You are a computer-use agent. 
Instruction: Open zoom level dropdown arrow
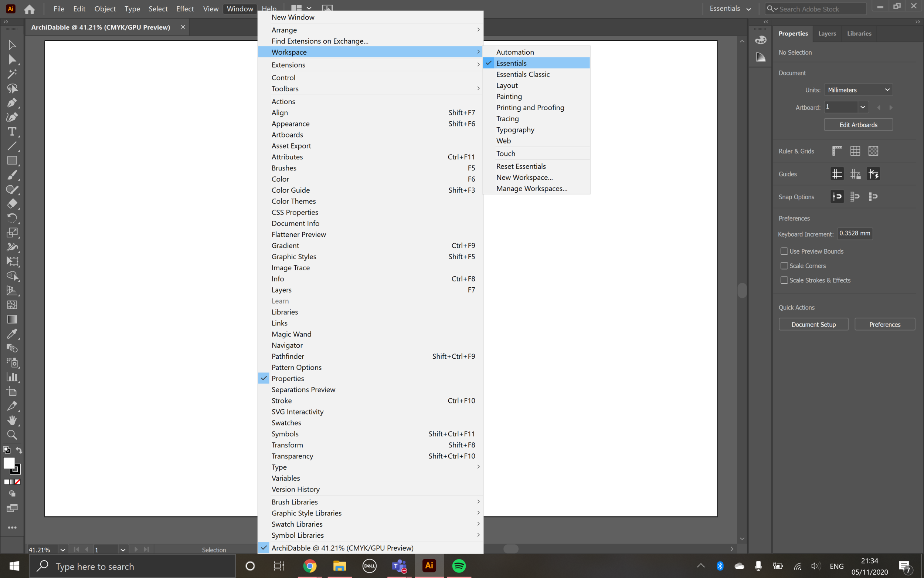62,550
